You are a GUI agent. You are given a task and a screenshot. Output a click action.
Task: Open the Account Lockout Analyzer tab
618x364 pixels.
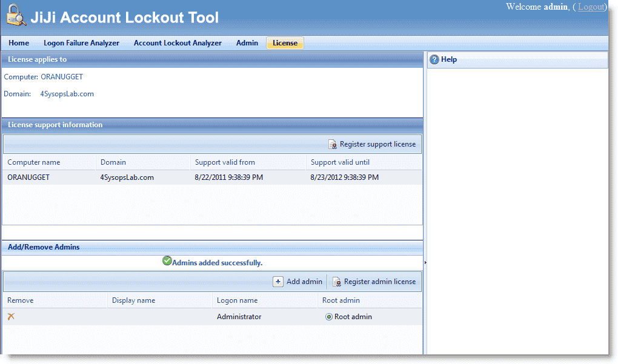tap(178, 43)
